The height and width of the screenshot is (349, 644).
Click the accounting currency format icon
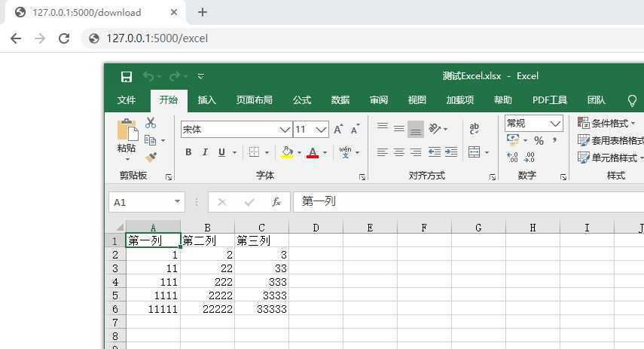(513, 140)
